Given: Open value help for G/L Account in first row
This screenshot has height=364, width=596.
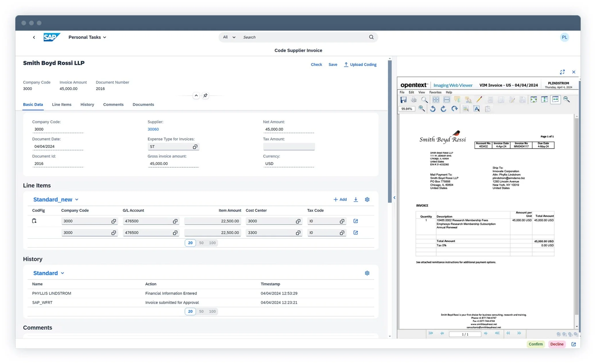Looking at the screenshot, I should pyautogui.click(x=175, y=221).
